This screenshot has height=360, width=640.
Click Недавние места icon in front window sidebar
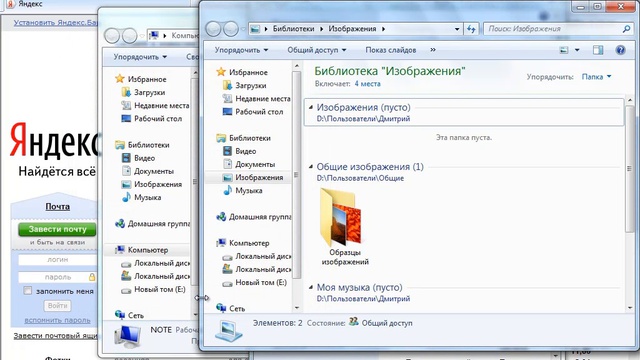click(227, 98)
